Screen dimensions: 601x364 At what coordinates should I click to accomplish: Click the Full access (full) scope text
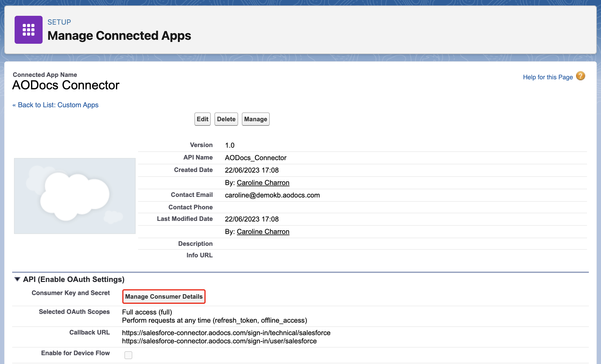147,312
